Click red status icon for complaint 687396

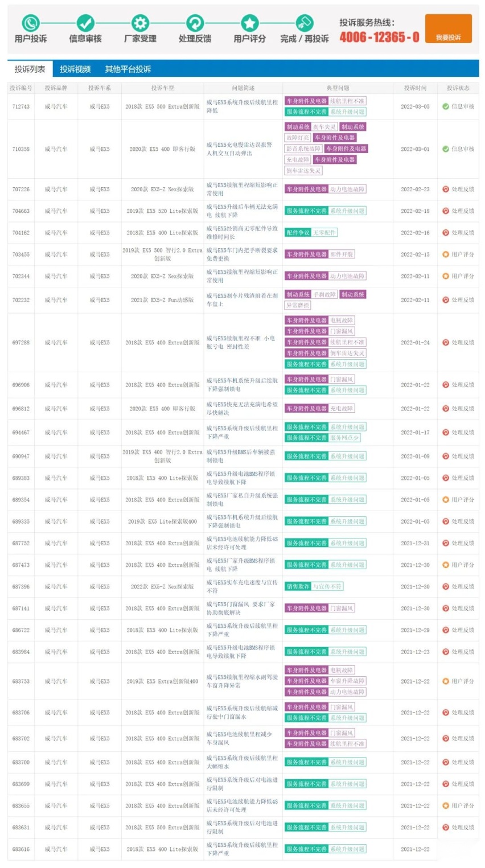(446, 587)
